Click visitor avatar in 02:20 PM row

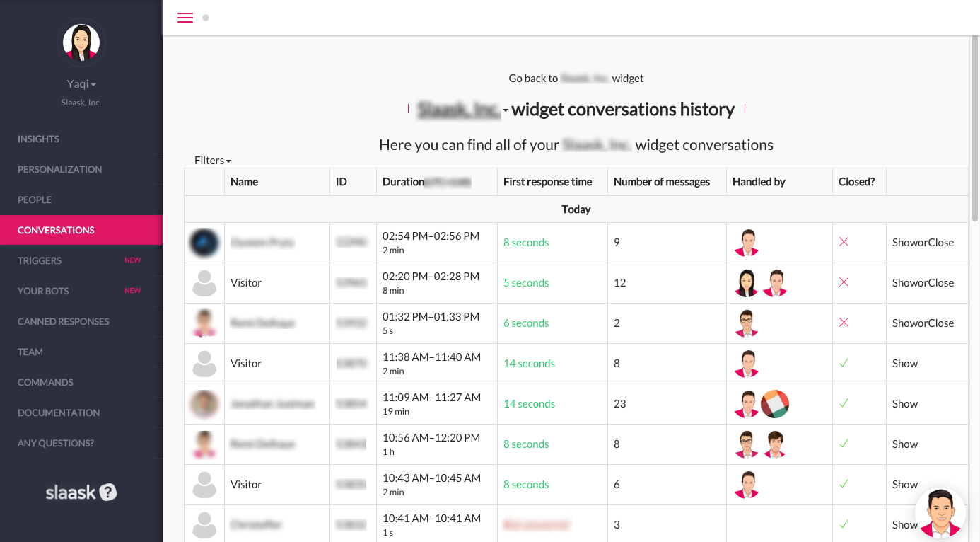(204, 283)
